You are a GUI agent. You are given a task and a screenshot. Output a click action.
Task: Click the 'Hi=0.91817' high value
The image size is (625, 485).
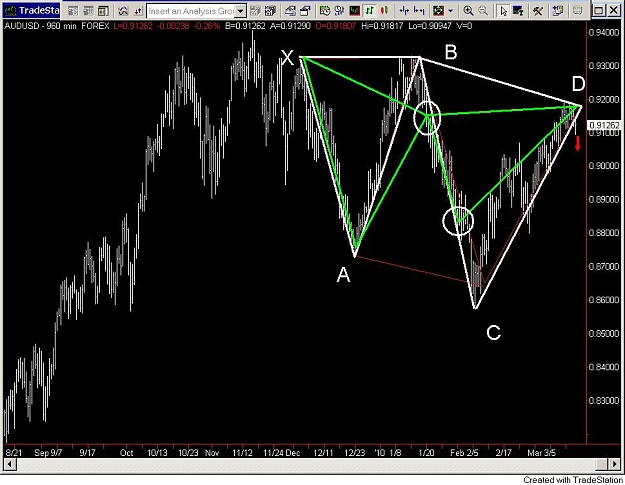382,26
